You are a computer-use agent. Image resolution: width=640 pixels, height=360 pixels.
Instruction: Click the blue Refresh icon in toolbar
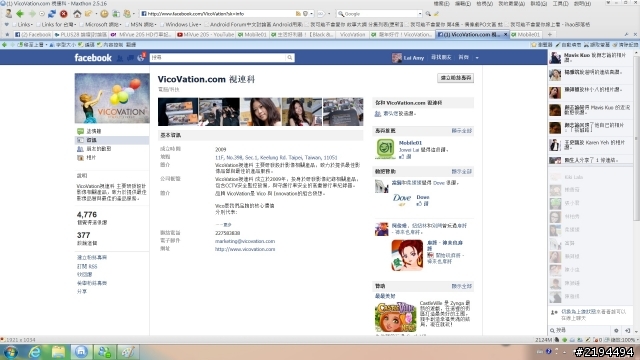click(x=52, y=14)
